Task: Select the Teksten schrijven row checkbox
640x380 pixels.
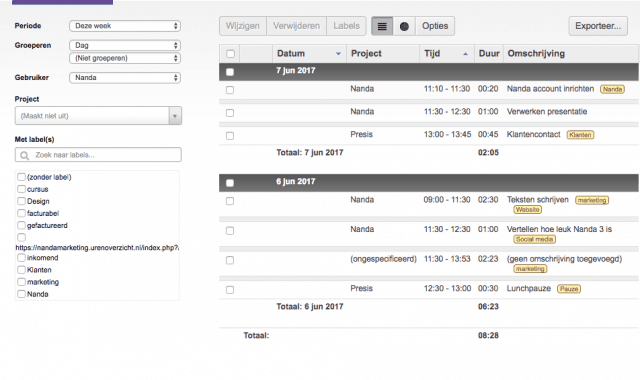Action: click(x=230, y=201)
